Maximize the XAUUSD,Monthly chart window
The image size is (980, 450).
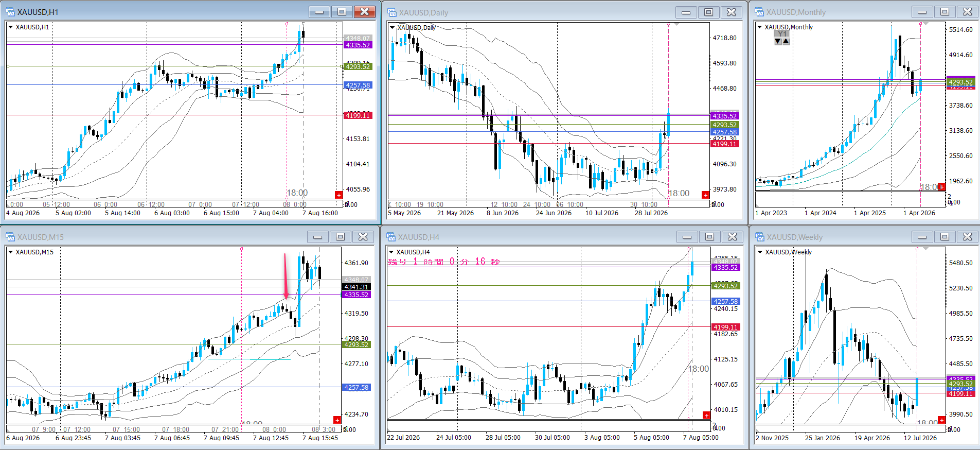945,12
